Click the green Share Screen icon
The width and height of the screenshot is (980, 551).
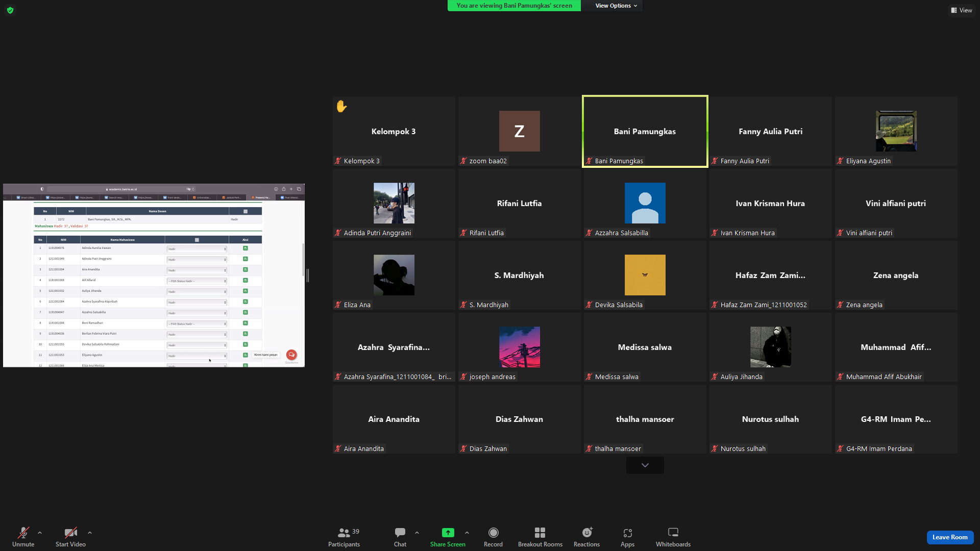[x=448, y=533]
